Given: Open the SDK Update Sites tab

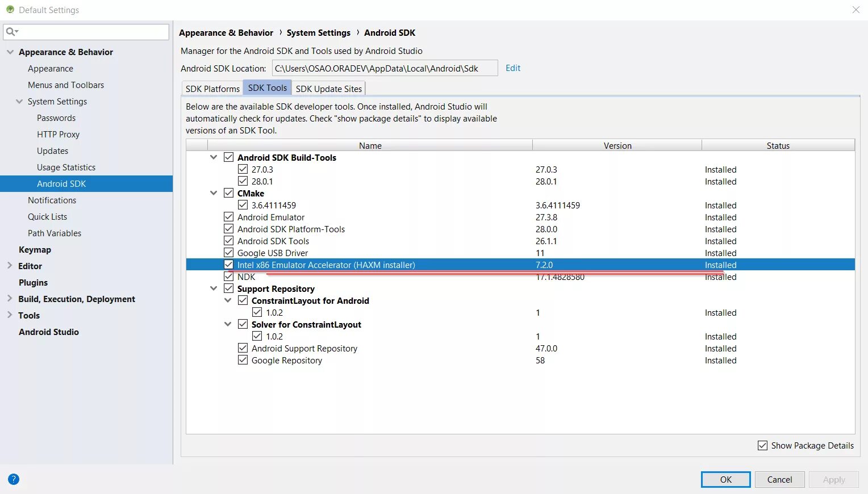Looking at the screenshot, I should [x=328, y=89].
